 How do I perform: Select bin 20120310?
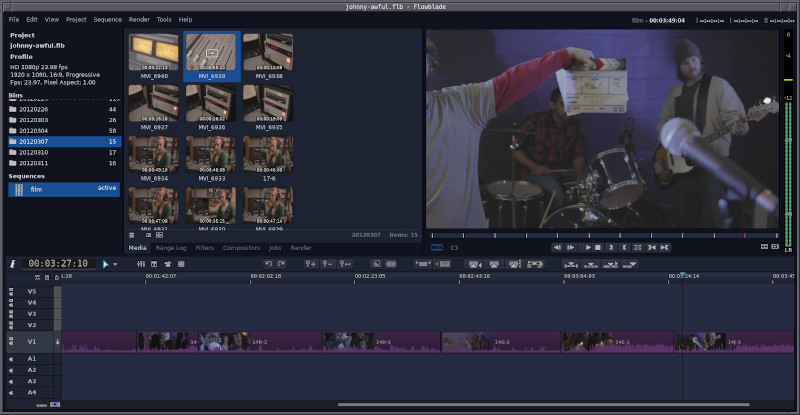[64, 152]
